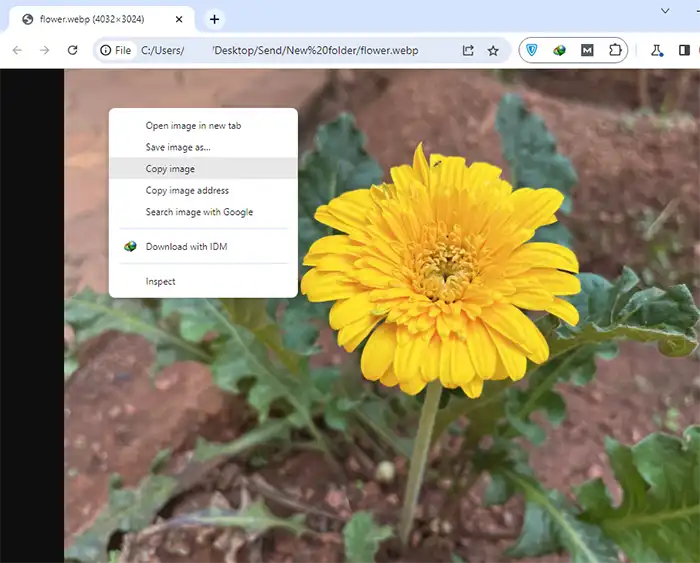This screenshot has width=700, height=563.
Task: Click the share page icon in address bar
Action: 467,50
